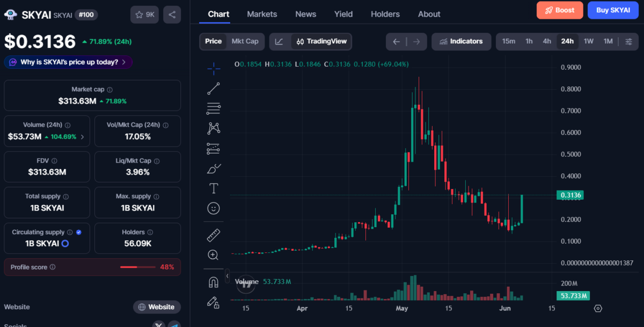
Task: Open the Telegram social icon
Action: click(x=174, y=324)
